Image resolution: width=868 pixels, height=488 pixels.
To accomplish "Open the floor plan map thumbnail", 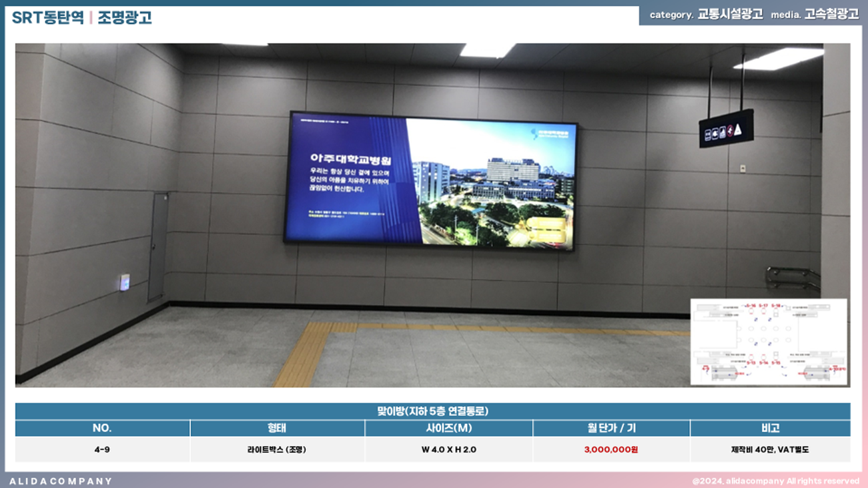I will pyautogui.click(x=769, y=342).
